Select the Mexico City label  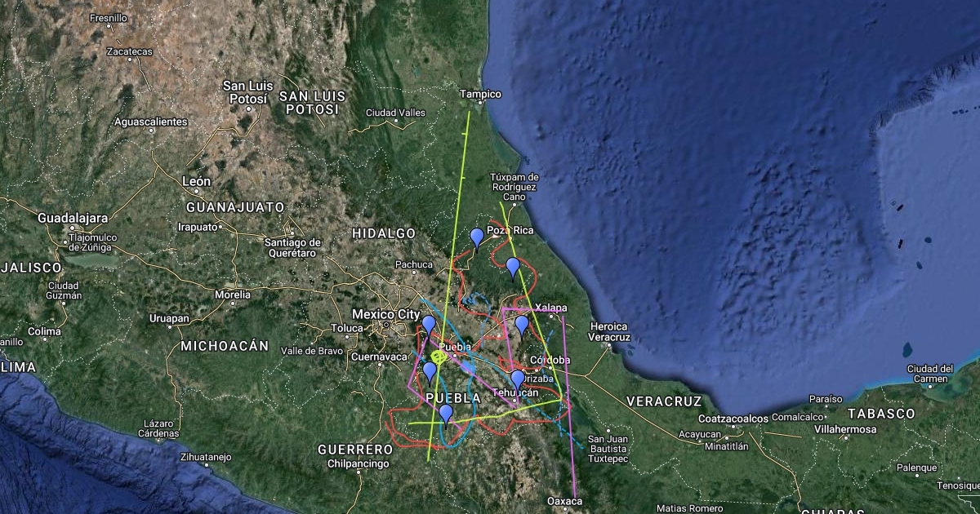385,314
